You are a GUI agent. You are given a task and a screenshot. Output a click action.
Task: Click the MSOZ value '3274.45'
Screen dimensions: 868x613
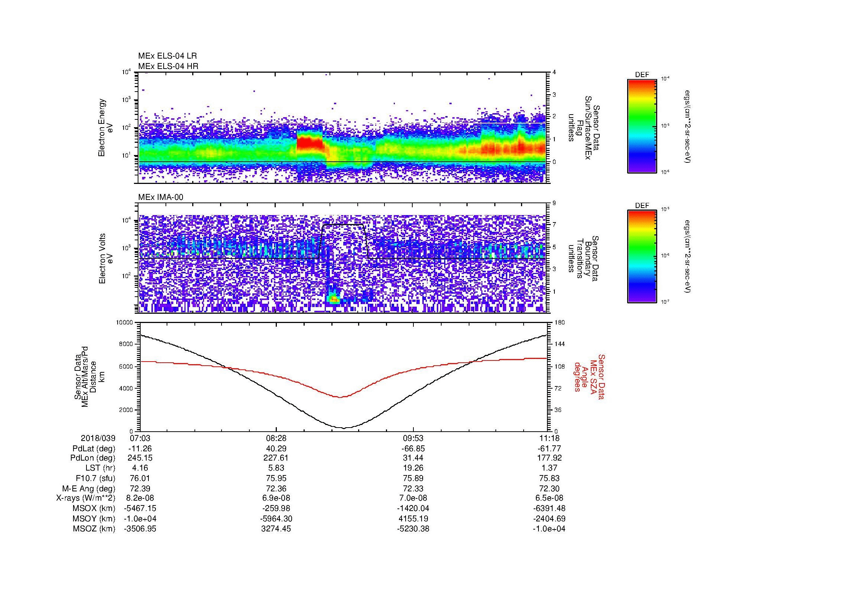pyautogui.click(x=277, y=529)
